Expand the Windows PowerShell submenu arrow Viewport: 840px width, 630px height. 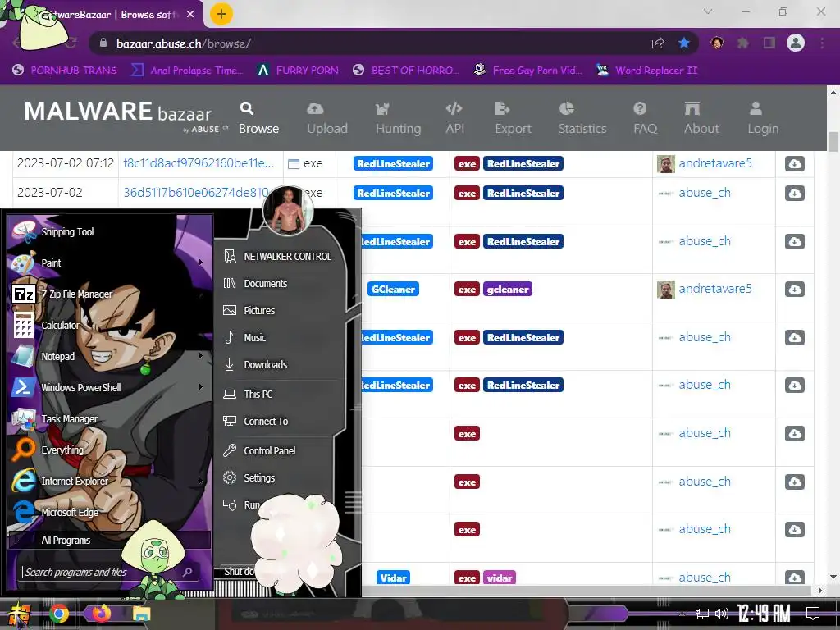coord(201,387)
